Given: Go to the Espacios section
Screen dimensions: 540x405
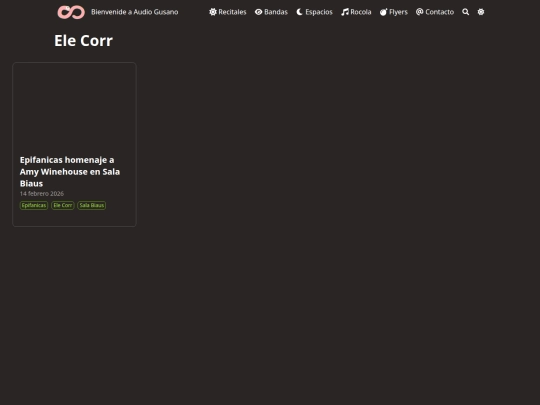Looking at the screenshot, I should (x=314, y=12).
